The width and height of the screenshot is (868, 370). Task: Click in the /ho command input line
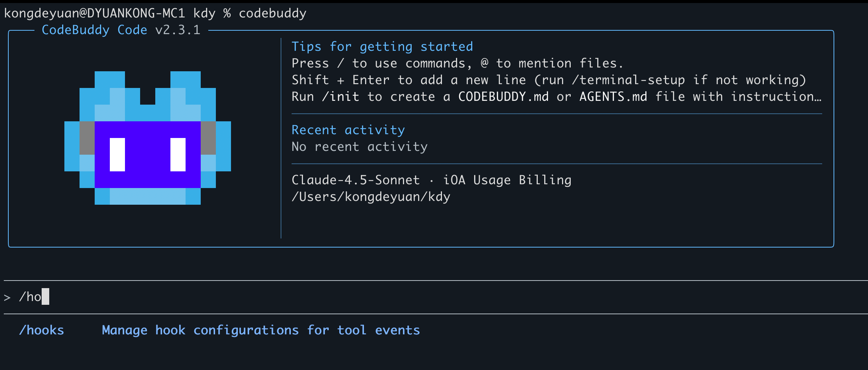tap(436, 297)
